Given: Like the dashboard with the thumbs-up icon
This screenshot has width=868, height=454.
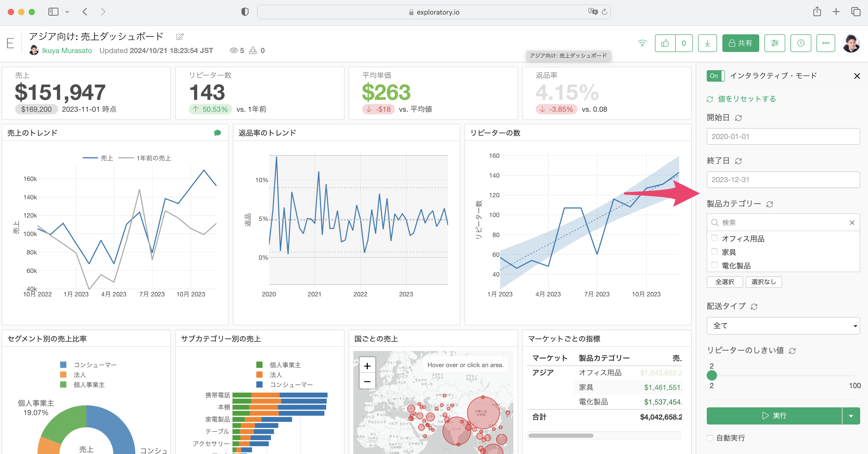Looking at the screenshot, I should coord(665,43).
